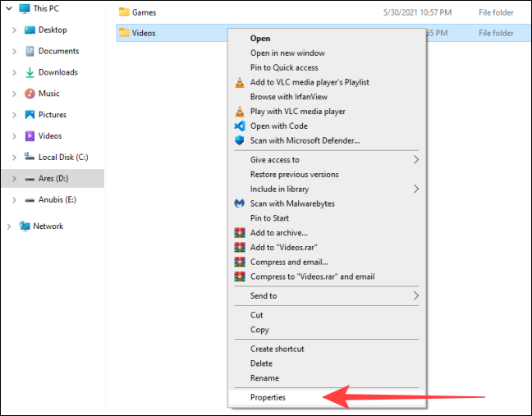Choose Rename in the context menu
The height and width of the screenshot is (416, 532).
pyautogui.click(x=264, y=378)
